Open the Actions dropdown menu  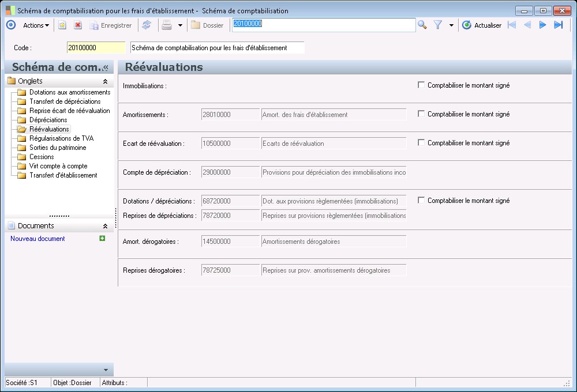point(36,25)
